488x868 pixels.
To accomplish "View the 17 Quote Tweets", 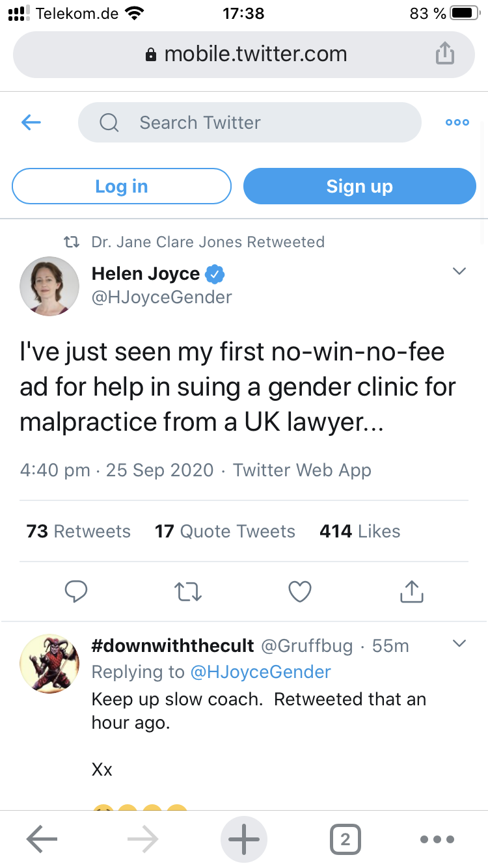I will (225, 531).
